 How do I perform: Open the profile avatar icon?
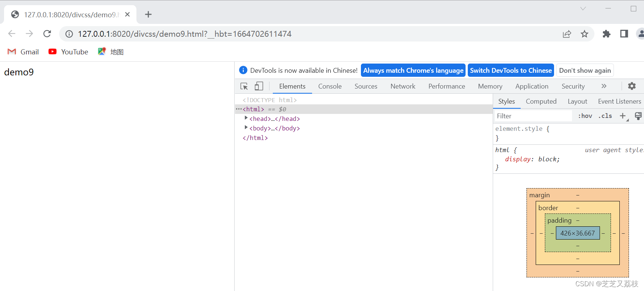click(x=641, y=34)
